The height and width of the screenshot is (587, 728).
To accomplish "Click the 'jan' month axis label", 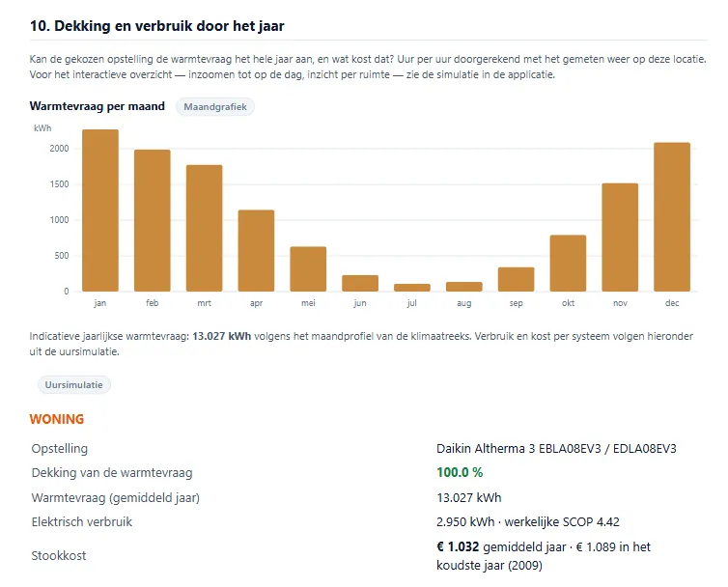I will pyautogui.click(x=100, y=303).
